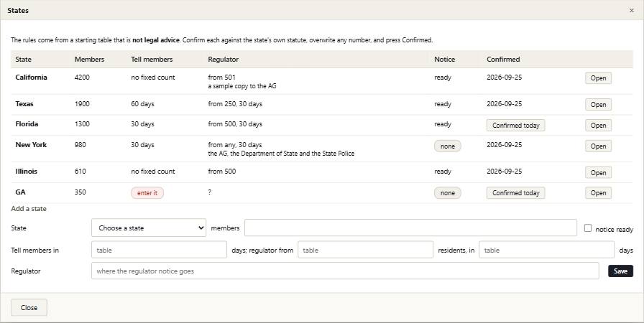644x323 pixels.
Task: Open the GA row
Action: [598, 192]
